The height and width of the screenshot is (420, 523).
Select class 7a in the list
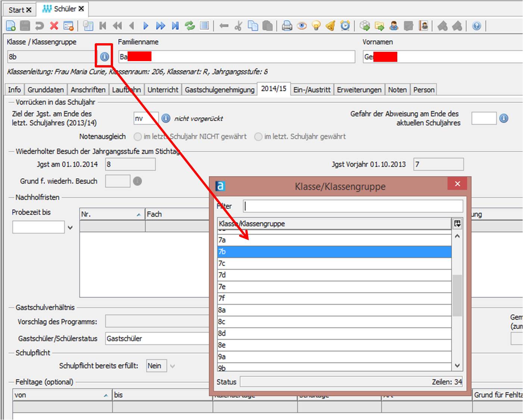coord(334,240)
